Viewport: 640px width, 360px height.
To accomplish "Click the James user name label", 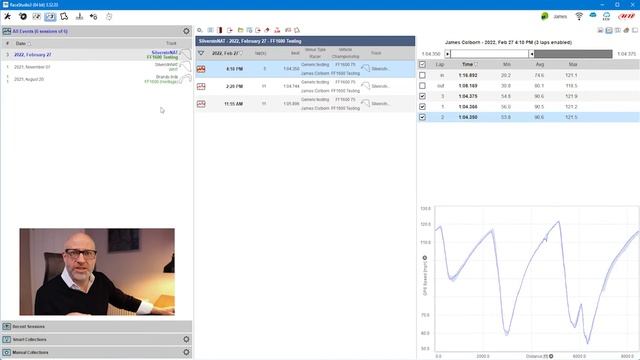I will [560, 17].
